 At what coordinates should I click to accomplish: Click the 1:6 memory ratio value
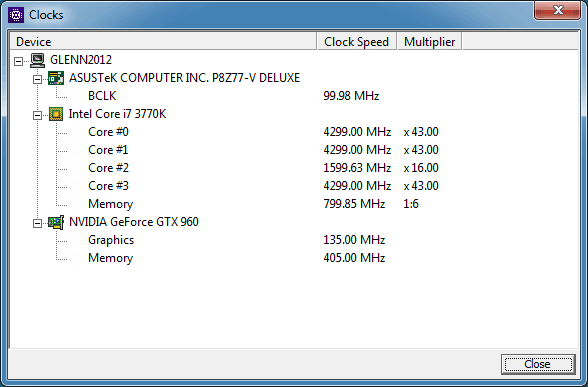click(x=411, y=204)
